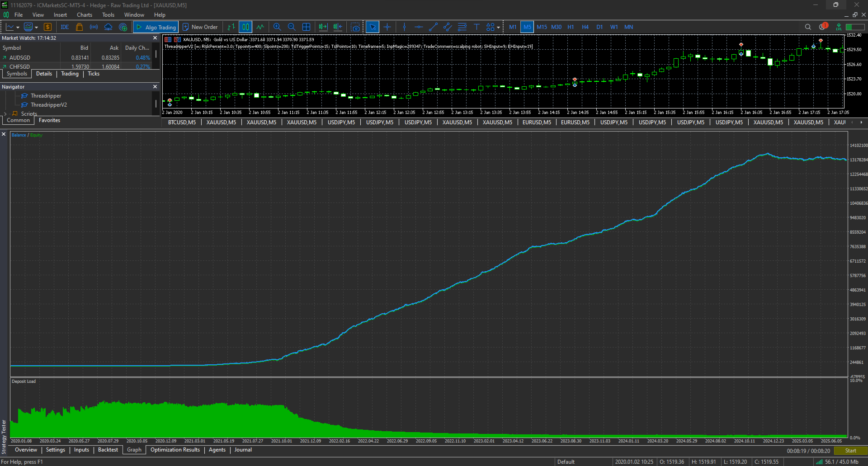Click the new chart icon in toolbar
The width and height of the screenshot is (868, 466).
pos(10,27)
